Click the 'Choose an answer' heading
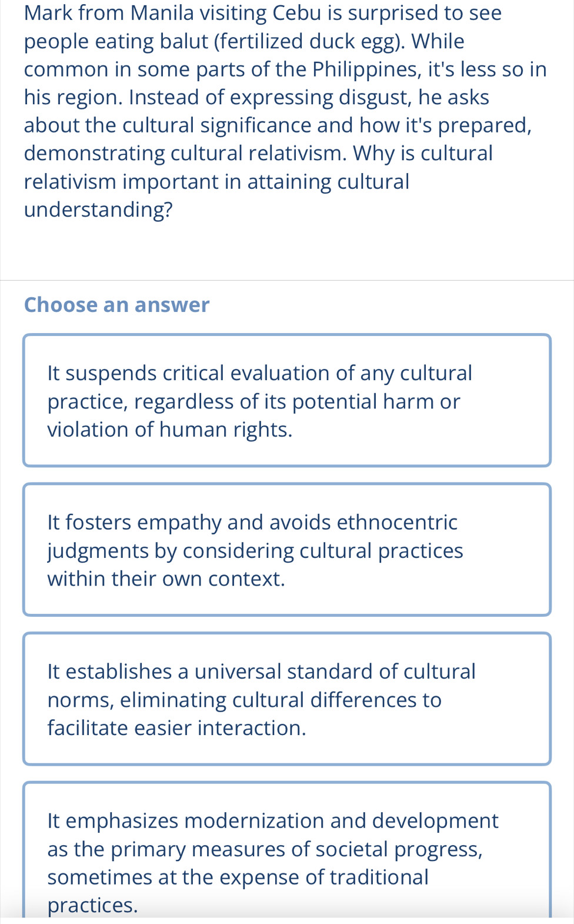Viewport: 574px width, 924px height. 116,305
